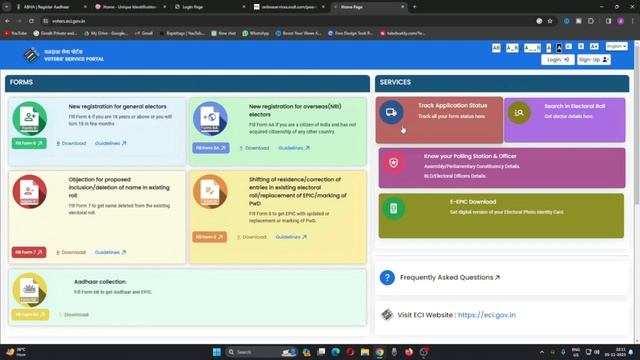The image size is (640, 360).
Task: Open Guidelines for Form 6A overseas electors
Action: 294,148
